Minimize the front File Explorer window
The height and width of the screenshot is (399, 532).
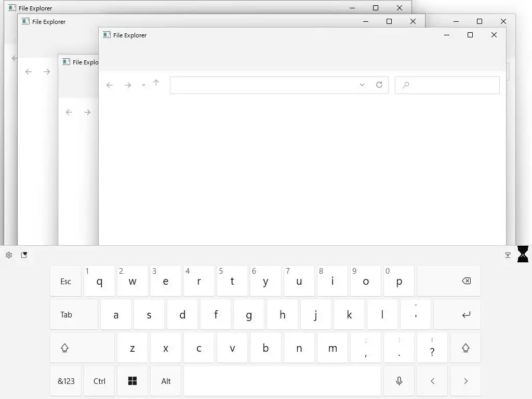point(447,35)
